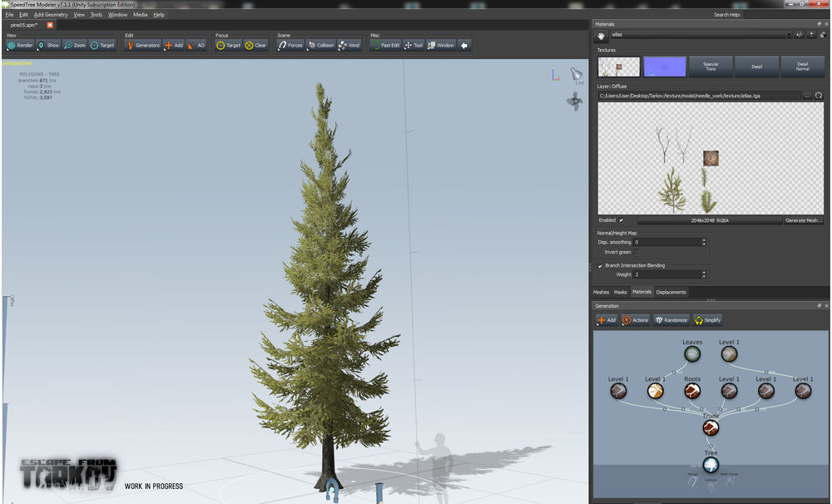
Task: Click the Render button in View toolbar
Action: 20,45
